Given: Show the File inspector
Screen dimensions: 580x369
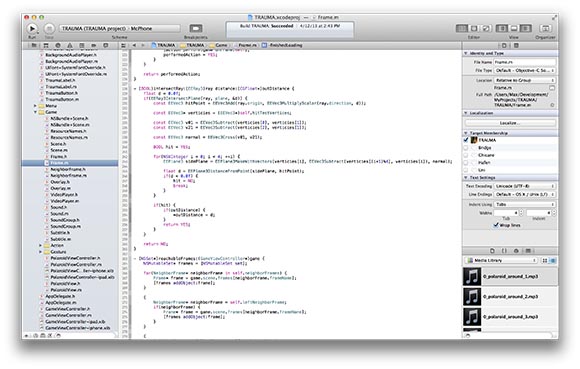Looking at the screenshot, I should tap(504, 45).
